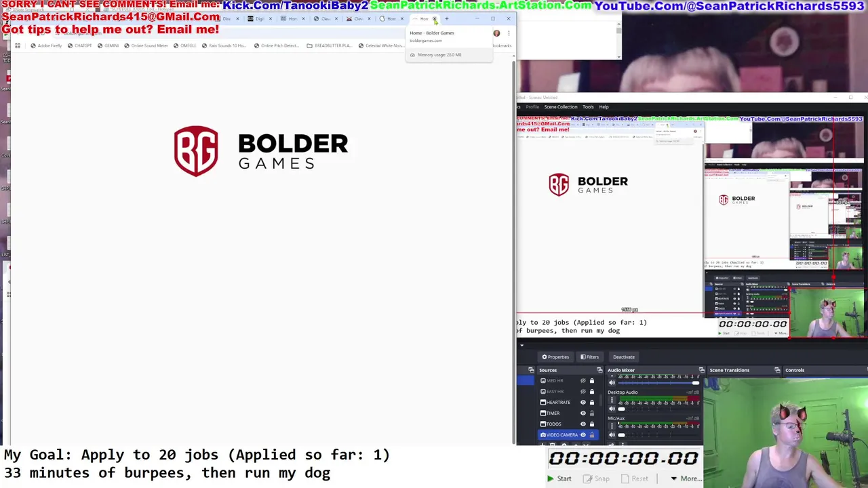868x488 pixels.
Task: Start the stopwatch timer
Action: coord(559,479)
